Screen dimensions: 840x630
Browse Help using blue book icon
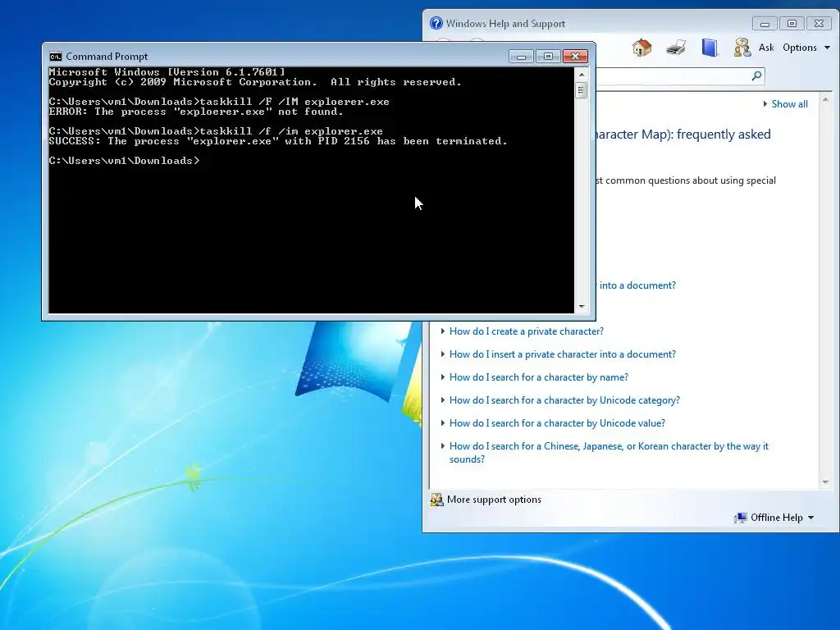click(x=710, y=48)
